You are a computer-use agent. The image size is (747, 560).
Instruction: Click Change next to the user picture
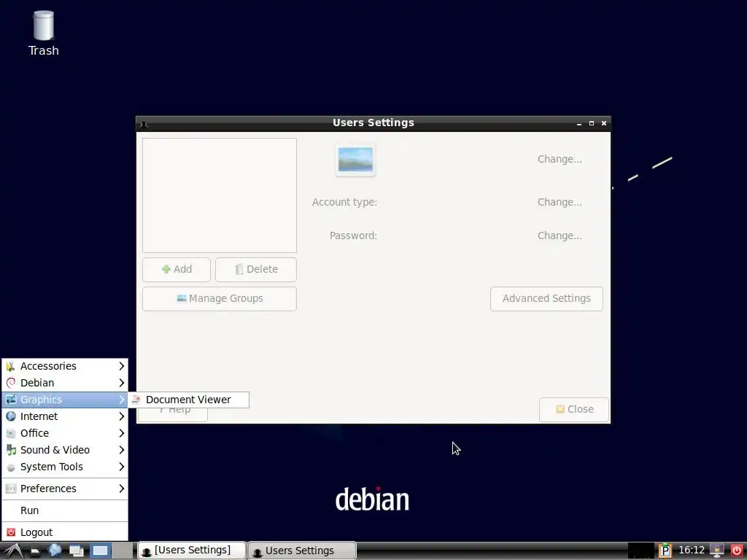click(560, 160)
